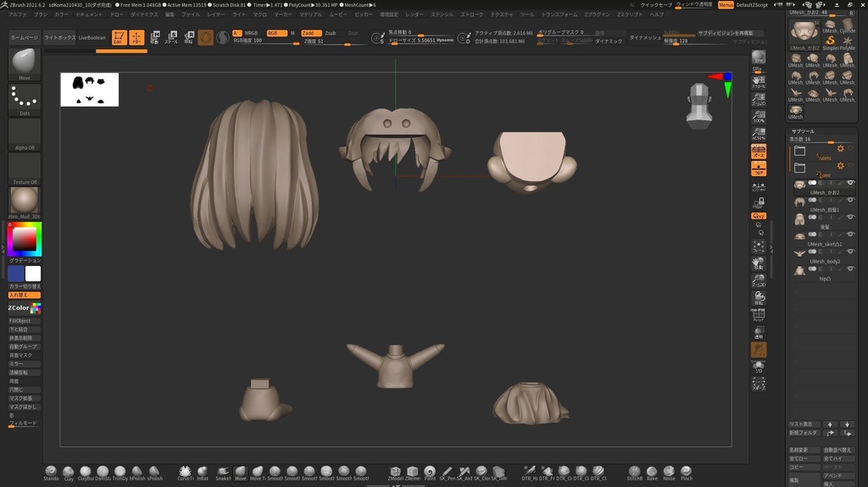
Task: Pick the Pinch brush on bottom shelf
Action: coord(687,472)
